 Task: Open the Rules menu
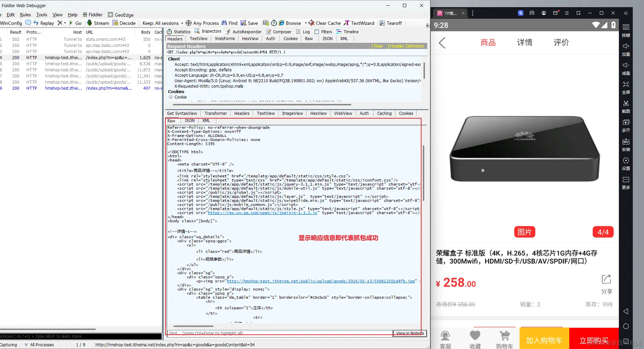(25, 15)
